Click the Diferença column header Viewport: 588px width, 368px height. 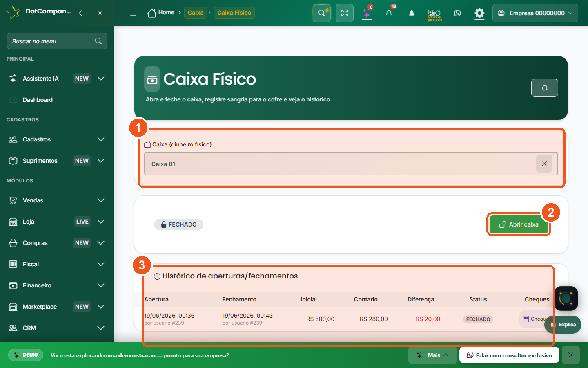(421, 299)
